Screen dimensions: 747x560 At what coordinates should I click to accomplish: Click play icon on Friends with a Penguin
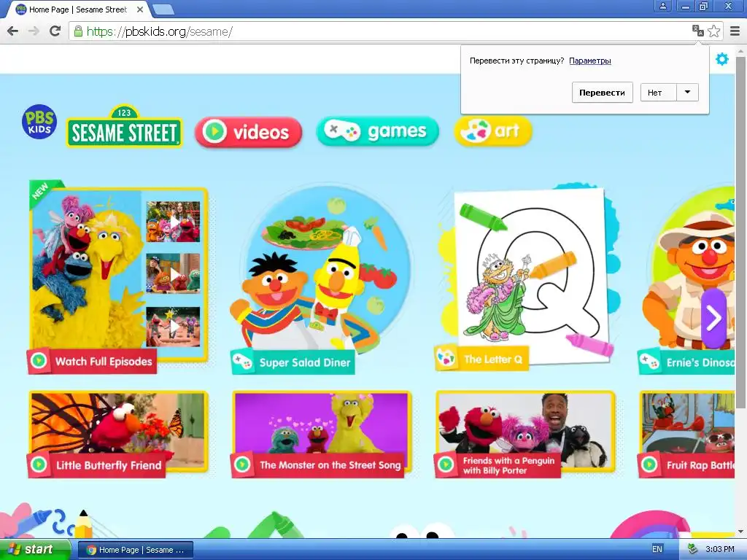click(x=446, y=464)
